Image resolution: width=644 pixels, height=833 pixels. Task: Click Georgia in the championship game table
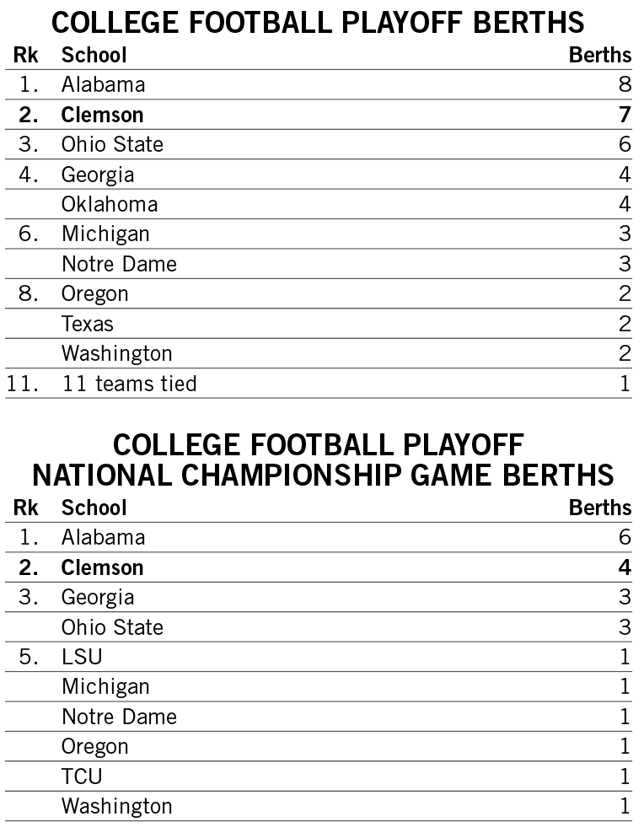pyautogui.click(x=97, y=597)
